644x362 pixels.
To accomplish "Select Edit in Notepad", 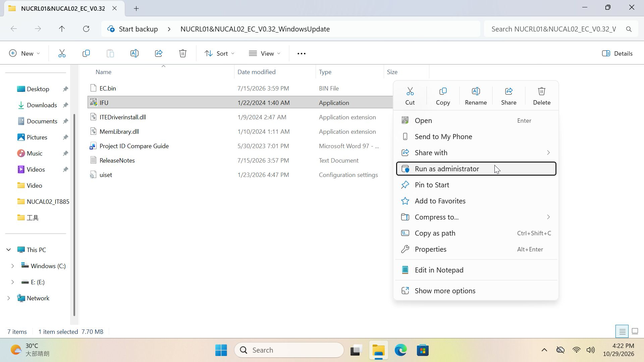I will point(476,270).
